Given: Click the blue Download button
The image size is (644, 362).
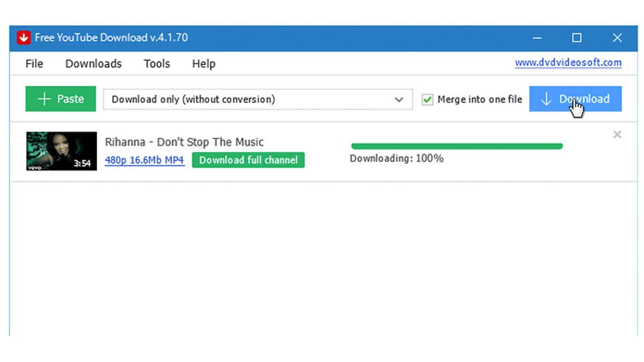Looking at the screenshot, I should point(575,99).
